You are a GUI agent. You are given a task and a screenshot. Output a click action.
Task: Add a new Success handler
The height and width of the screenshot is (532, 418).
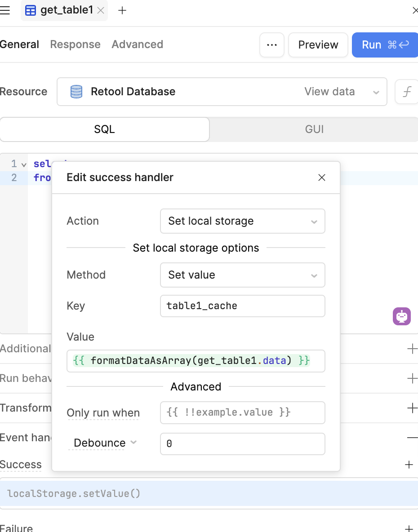tap(409, 465)
